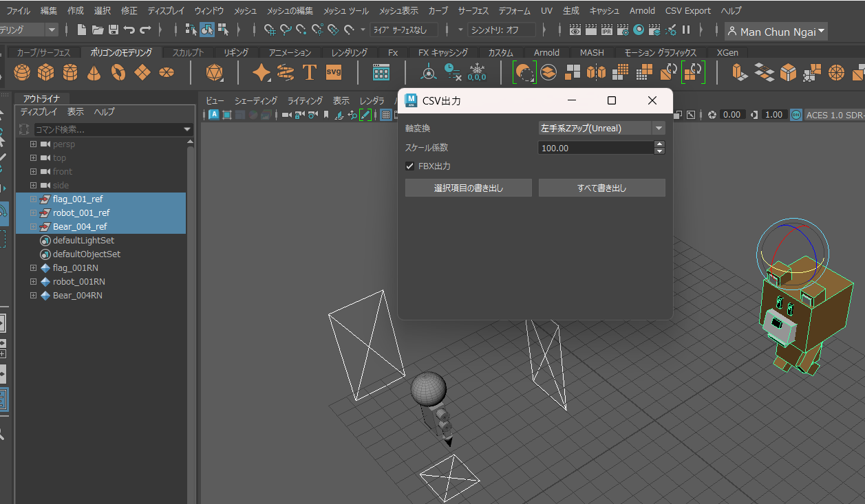Click the SVG import shelf icon
865x504 pixels.
point(334,72)
